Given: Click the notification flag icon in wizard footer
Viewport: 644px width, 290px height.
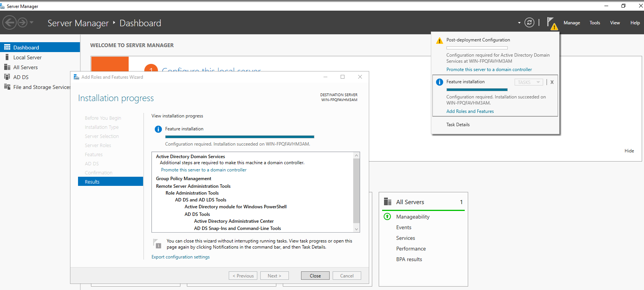Looking at the screenshot, I should [157, 243].
